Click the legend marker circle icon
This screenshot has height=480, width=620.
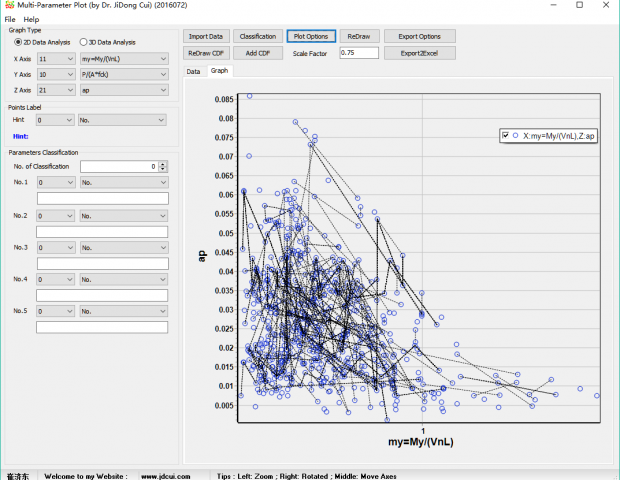(515, 135)
